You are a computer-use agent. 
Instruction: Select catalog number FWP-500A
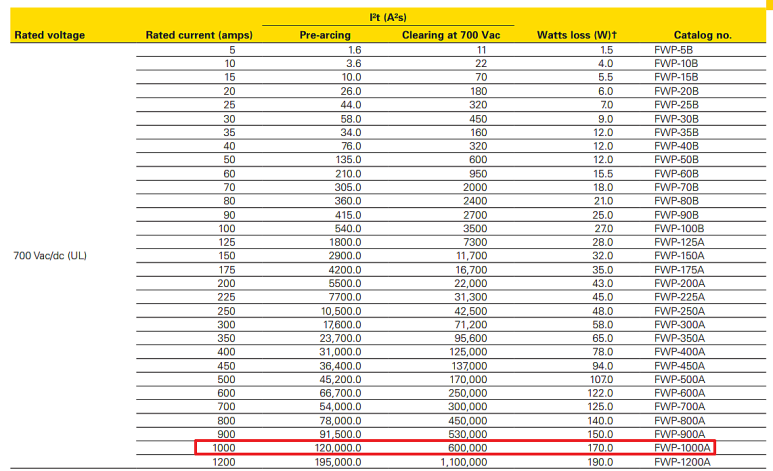coord(679,380)
